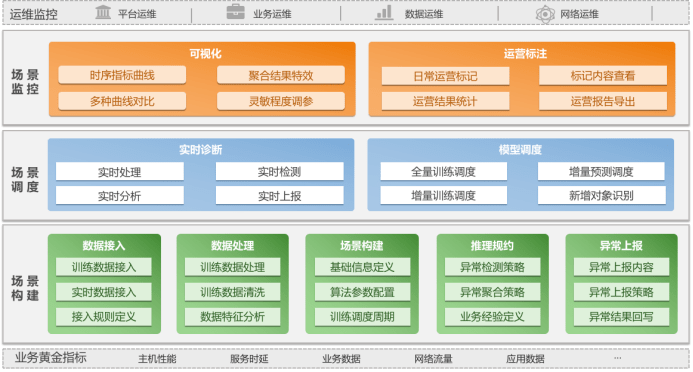Click the ellipsis after 应用数据

(x=617, y=358)
